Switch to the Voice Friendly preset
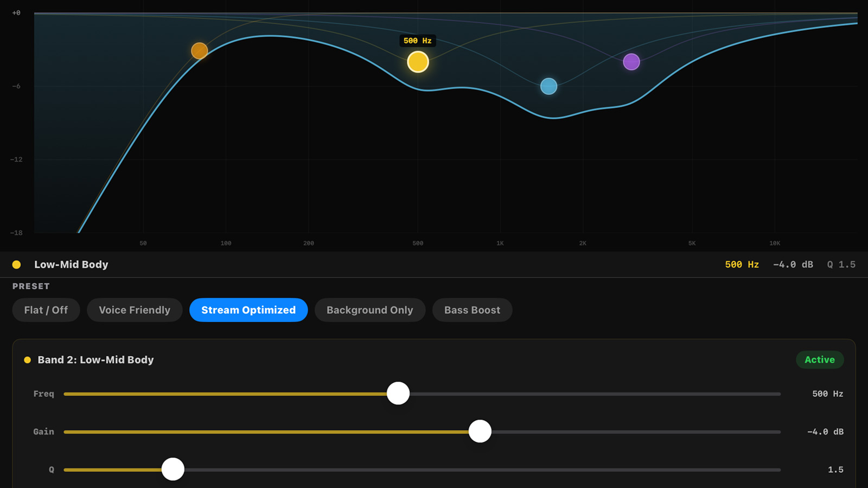The image size is (868, 488). pos(135,310)
